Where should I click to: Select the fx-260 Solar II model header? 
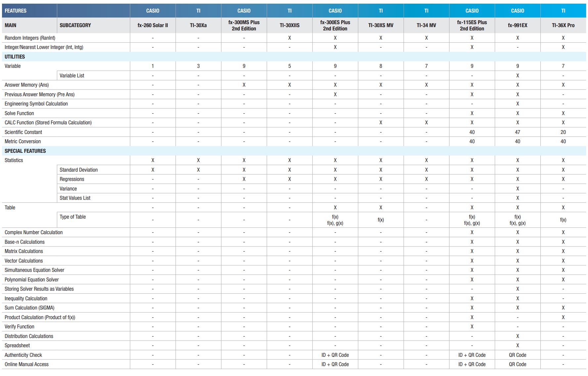tap(153, 25)
